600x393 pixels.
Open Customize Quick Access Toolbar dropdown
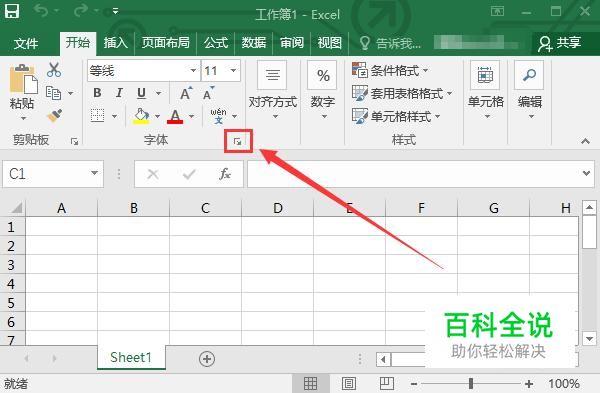(x=115, y=11)
